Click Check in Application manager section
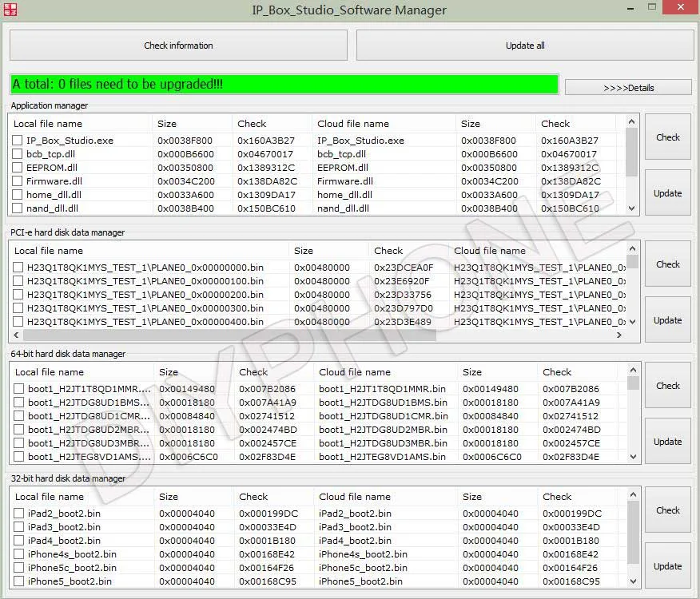The height and width of the screenshot is (599, 700). [668, 137]
